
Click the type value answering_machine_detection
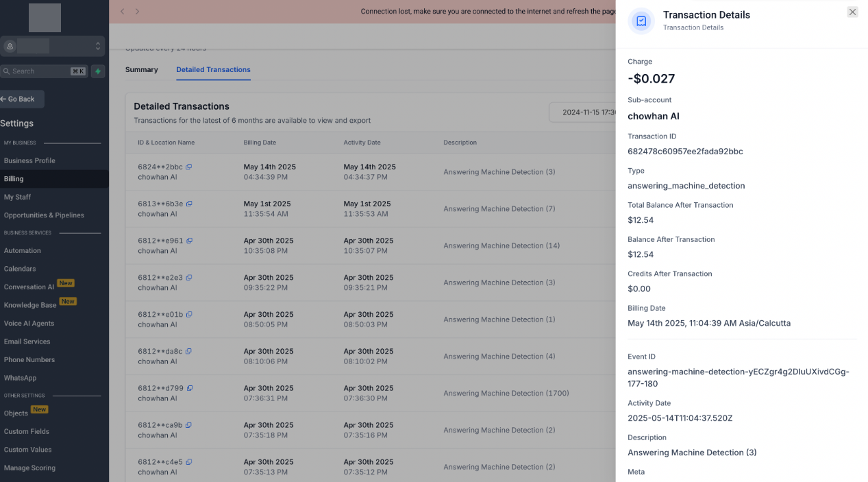(x=686, y=186)
